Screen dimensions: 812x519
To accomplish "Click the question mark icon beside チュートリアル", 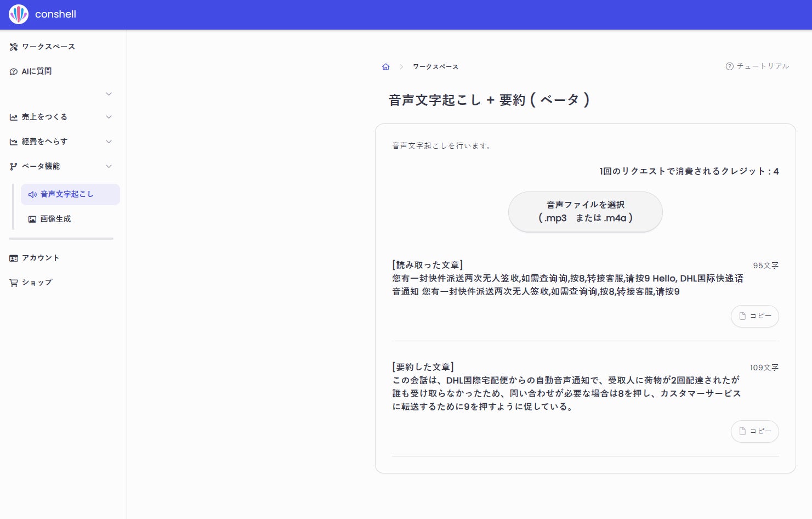I will [729, 66].
